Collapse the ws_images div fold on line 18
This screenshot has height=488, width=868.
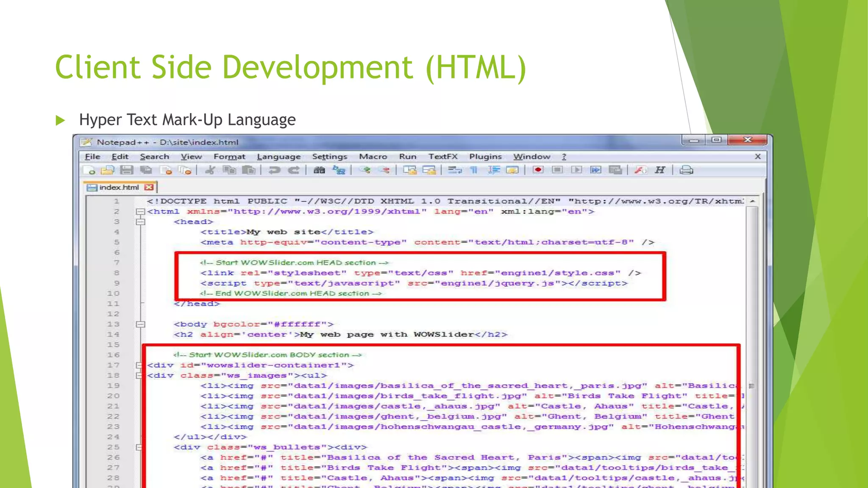pos(139,375)
